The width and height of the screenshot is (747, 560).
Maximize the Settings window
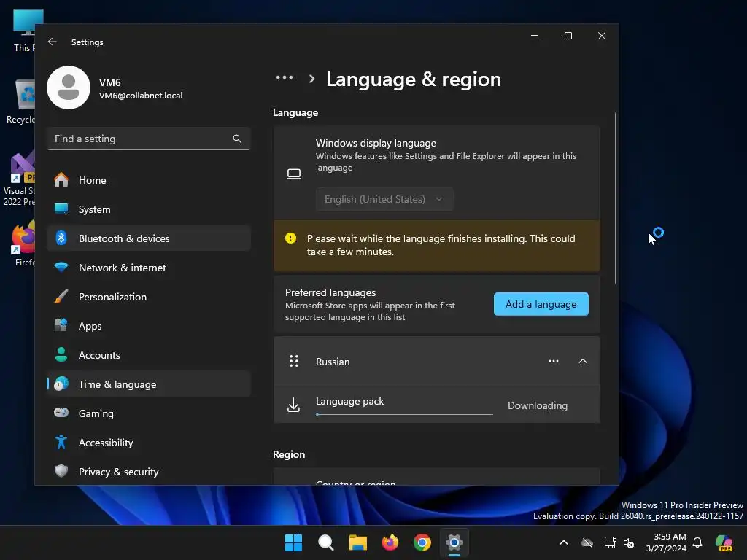pyautogui.click(x=568, y=36)
